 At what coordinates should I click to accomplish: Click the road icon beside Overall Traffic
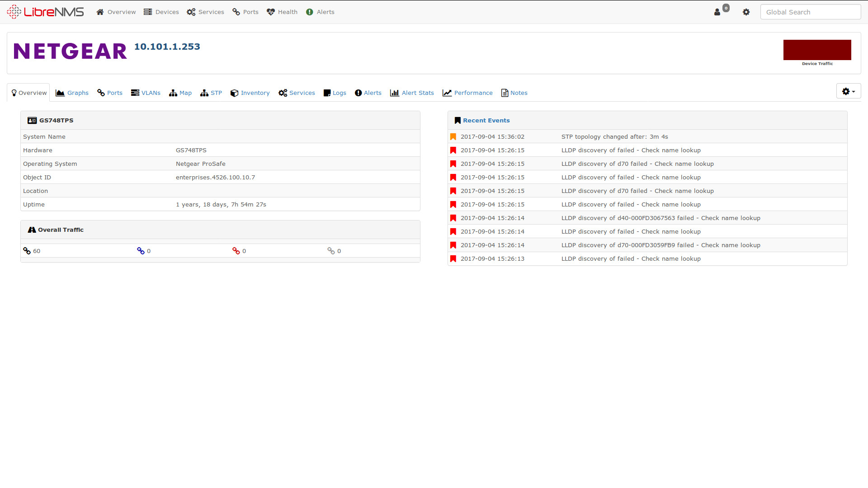pyautogui.click(x=32, y=230)
